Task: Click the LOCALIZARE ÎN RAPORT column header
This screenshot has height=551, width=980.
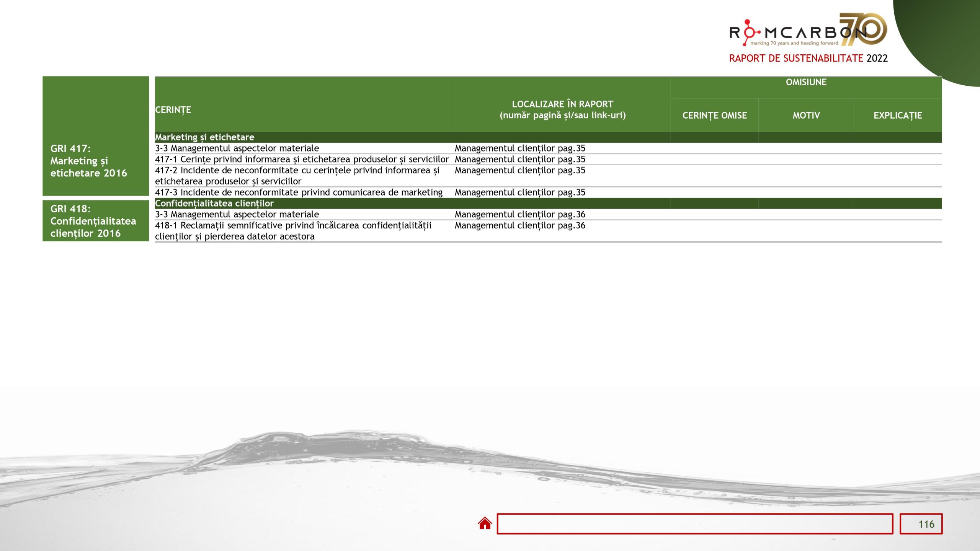Action: [562, 109]
